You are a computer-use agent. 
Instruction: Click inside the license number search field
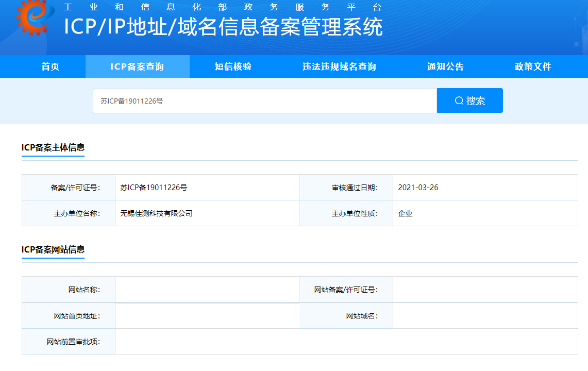(258, 100)
